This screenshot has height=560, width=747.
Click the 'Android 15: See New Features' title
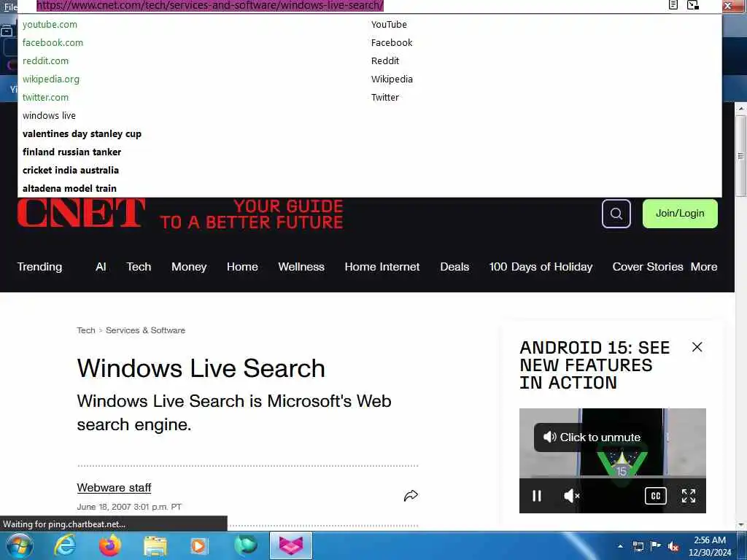click(595, 365)
